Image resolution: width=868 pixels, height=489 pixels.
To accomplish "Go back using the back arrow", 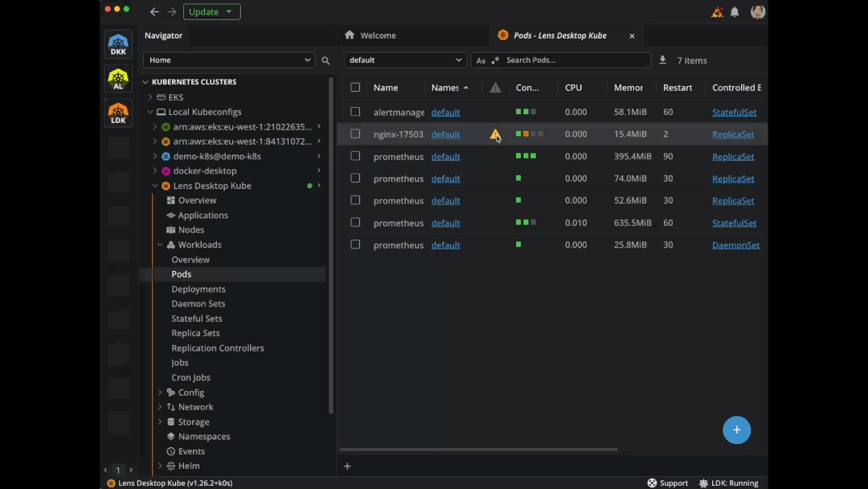I will [154, 11].
